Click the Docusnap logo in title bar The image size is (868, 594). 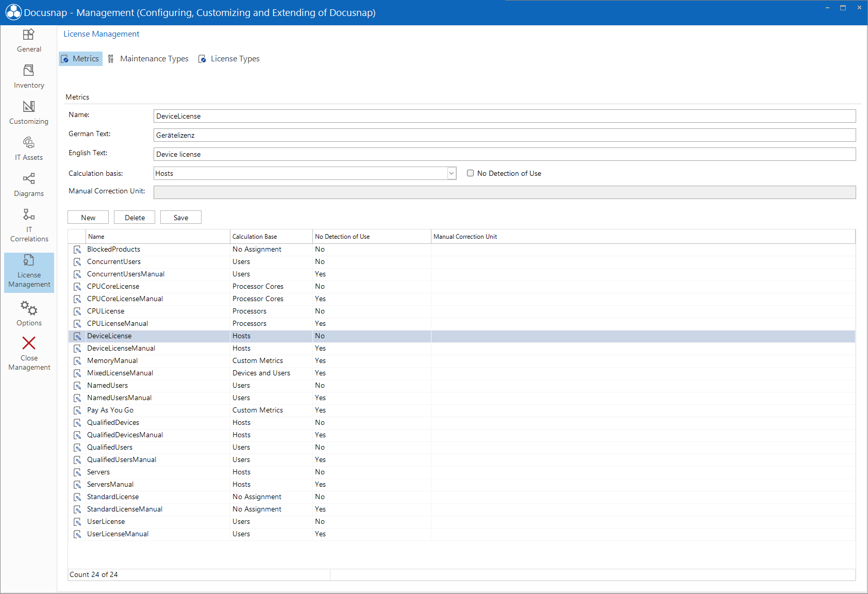click(x=13, y=12)
